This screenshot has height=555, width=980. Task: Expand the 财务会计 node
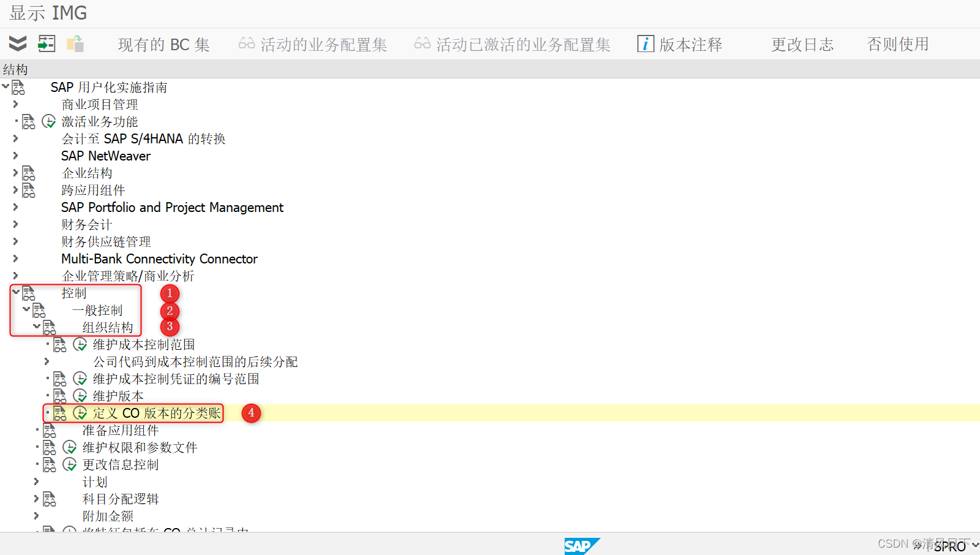16,224
